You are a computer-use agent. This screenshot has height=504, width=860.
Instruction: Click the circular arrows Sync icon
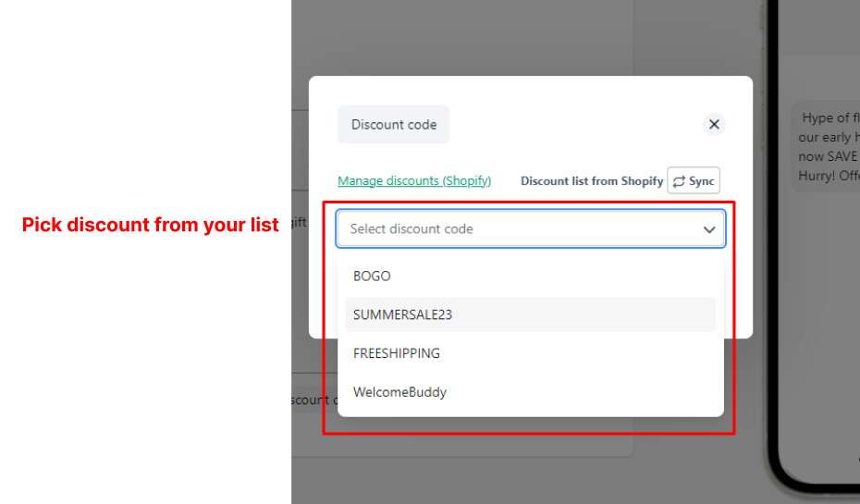[679, 181]
